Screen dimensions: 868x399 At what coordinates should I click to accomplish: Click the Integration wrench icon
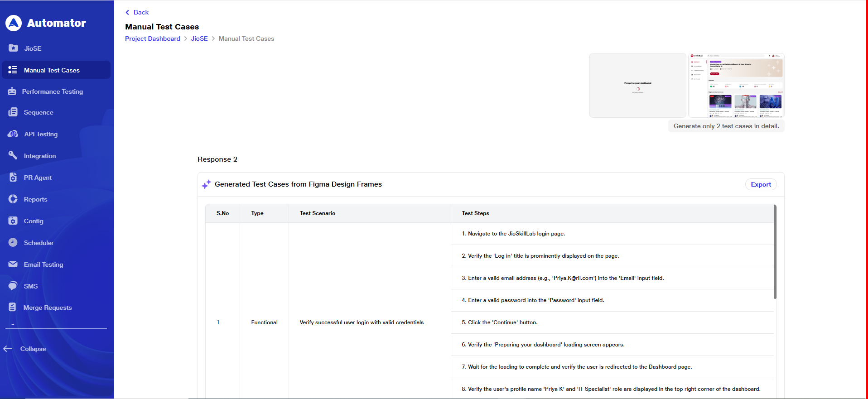[13, 155]
